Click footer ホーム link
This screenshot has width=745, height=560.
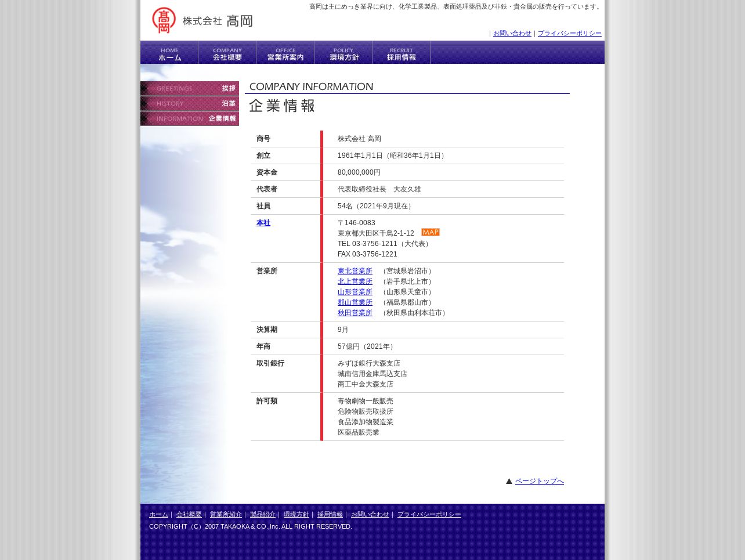(158, 515)
